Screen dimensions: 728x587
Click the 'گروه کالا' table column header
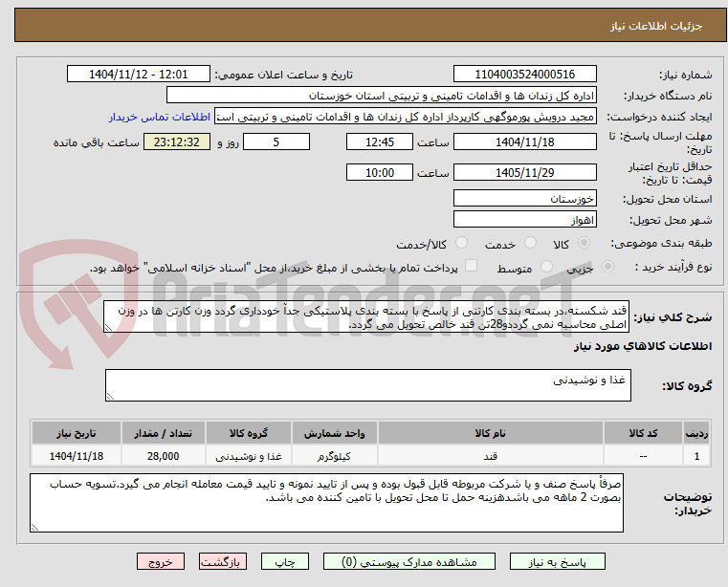coord(249,433)
